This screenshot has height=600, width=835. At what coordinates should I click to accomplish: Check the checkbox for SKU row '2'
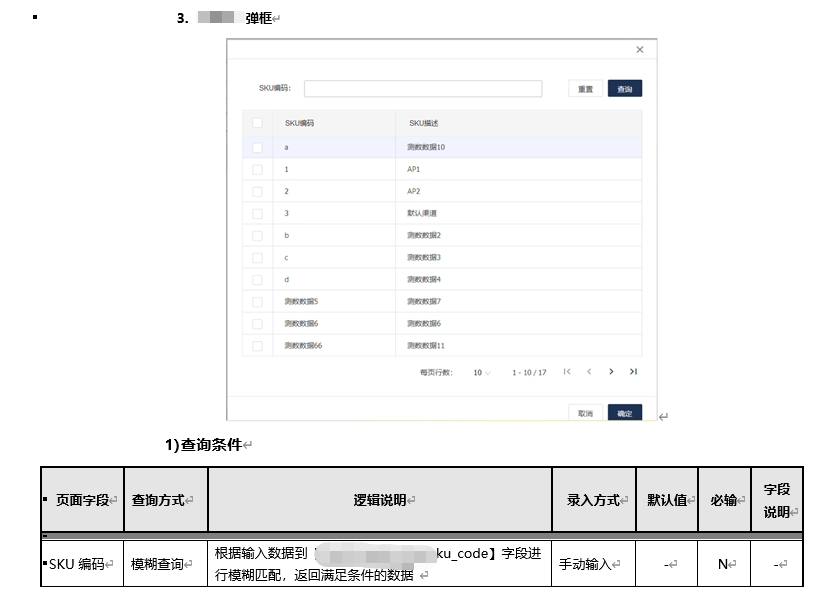click(256, 190)
